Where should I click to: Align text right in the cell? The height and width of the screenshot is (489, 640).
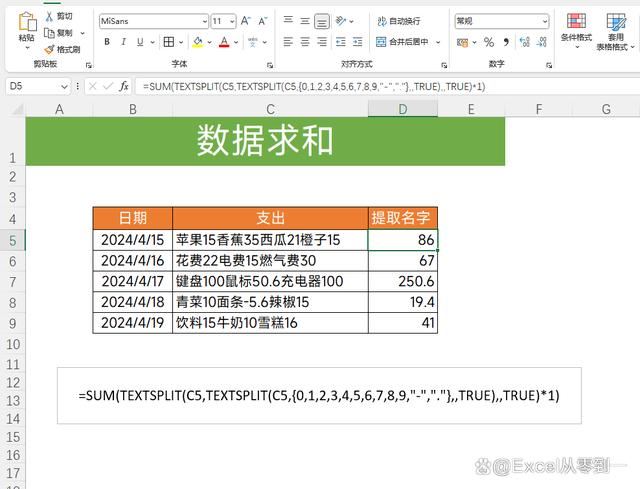click(322, 42)
